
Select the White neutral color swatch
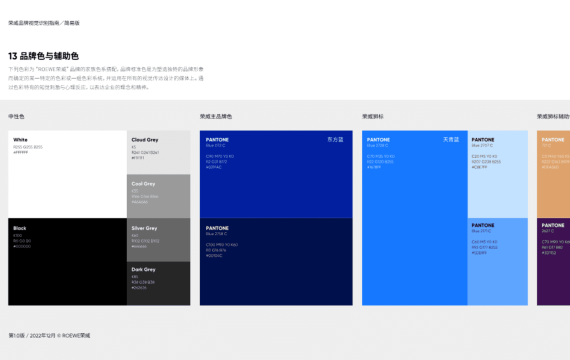pyautogui.click(x=68, y=174)
